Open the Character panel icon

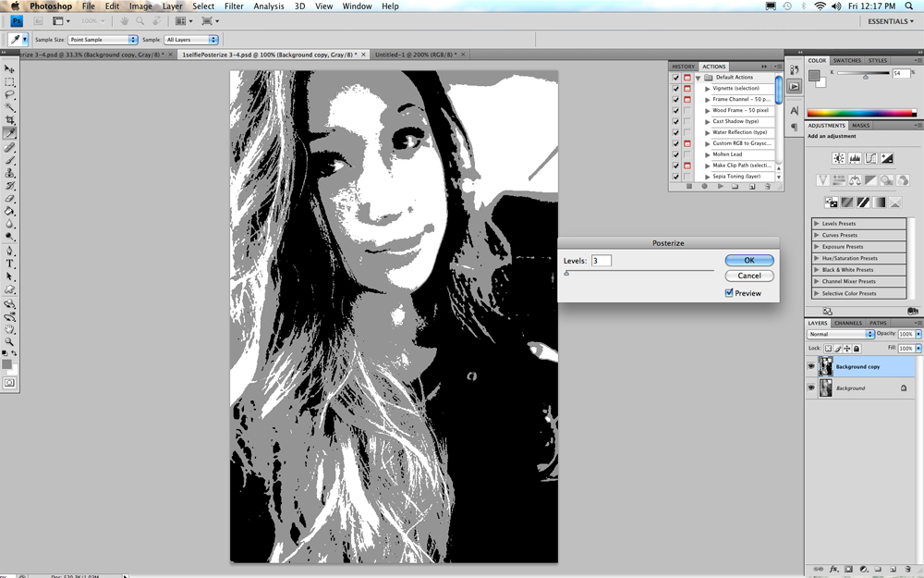pos(795,110)
